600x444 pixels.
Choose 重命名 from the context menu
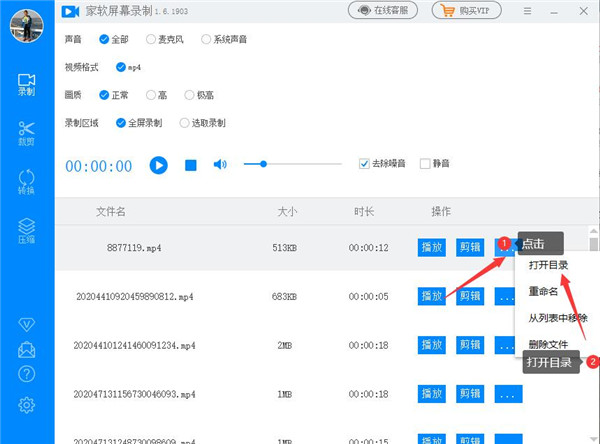point(543,291)
